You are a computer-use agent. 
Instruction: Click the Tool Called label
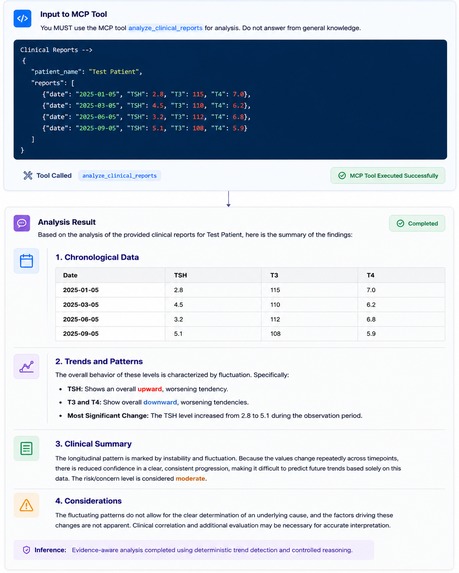[x=54, y=175]
